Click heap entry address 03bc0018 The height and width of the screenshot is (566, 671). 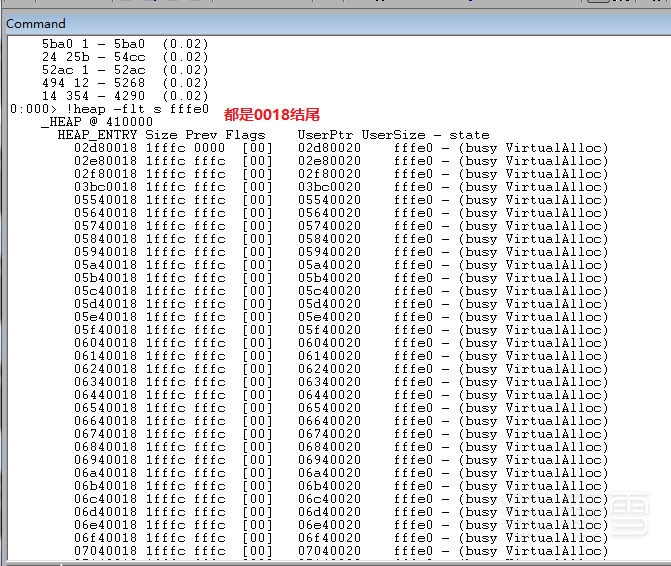pyautogui.click(x=105, y=187)
